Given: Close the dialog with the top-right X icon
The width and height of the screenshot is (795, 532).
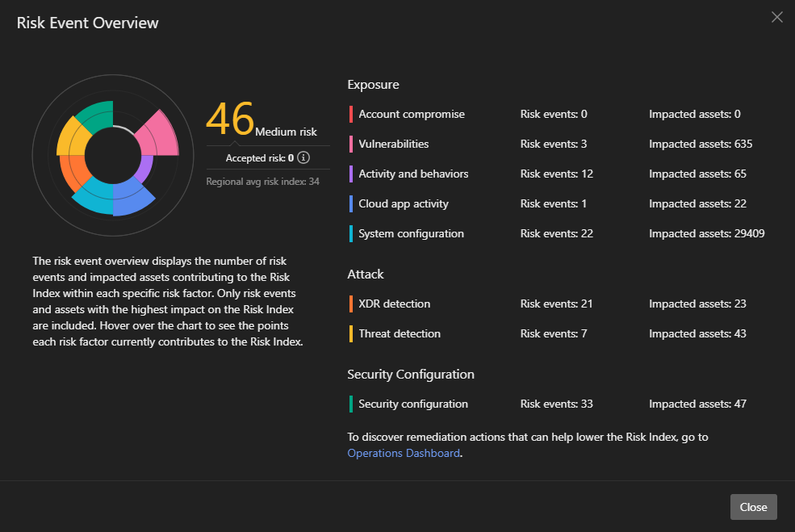Looking at the screenshot, I should click(776, 18).
